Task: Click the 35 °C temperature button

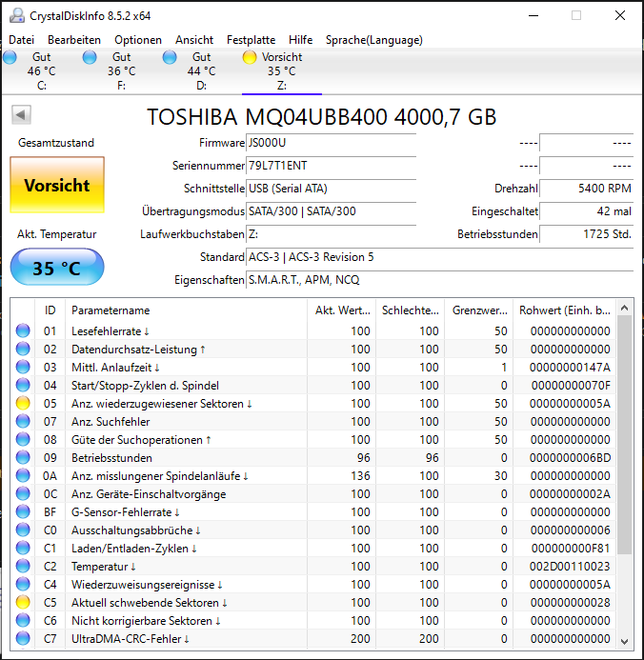Action: [x=57, y=267]
